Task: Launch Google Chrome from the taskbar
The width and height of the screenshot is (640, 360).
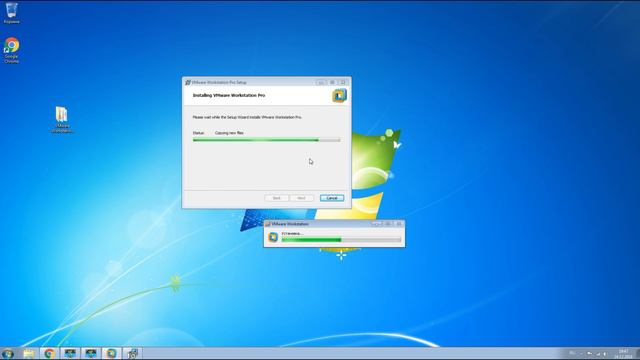Action: coord(49,353)
